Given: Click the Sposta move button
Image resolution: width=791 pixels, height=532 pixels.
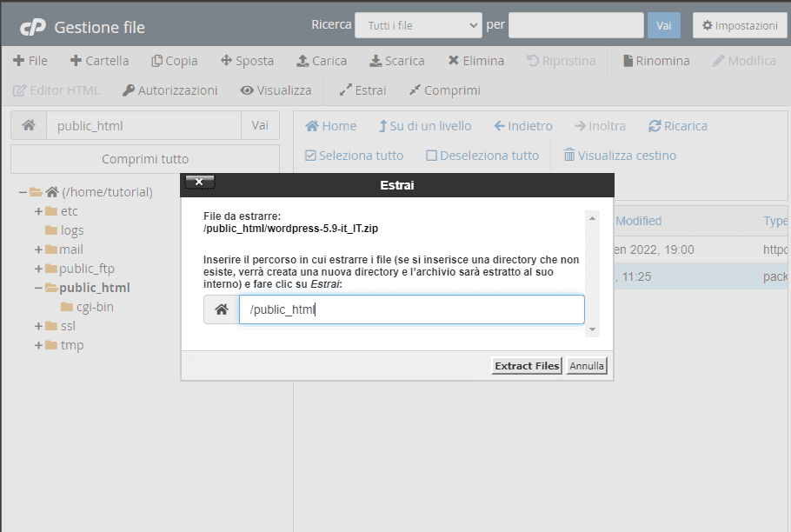Looking at the screenshot, I should pos(247,61).
